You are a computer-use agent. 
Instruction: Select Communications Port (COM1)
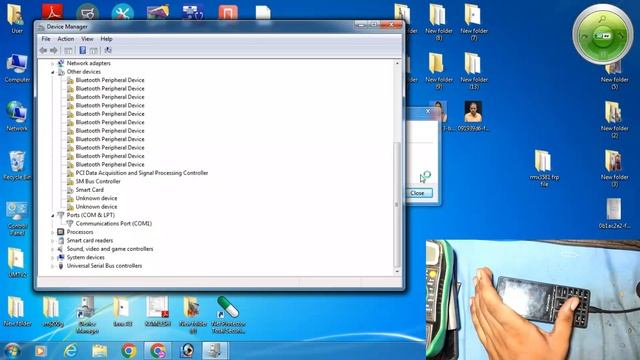[x=113, y=224]
